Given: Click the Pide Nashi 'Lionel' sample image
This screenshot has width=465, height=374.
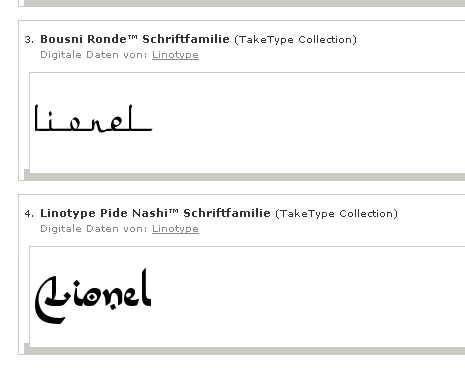Looking at the screenshot, I should (93, 296).
